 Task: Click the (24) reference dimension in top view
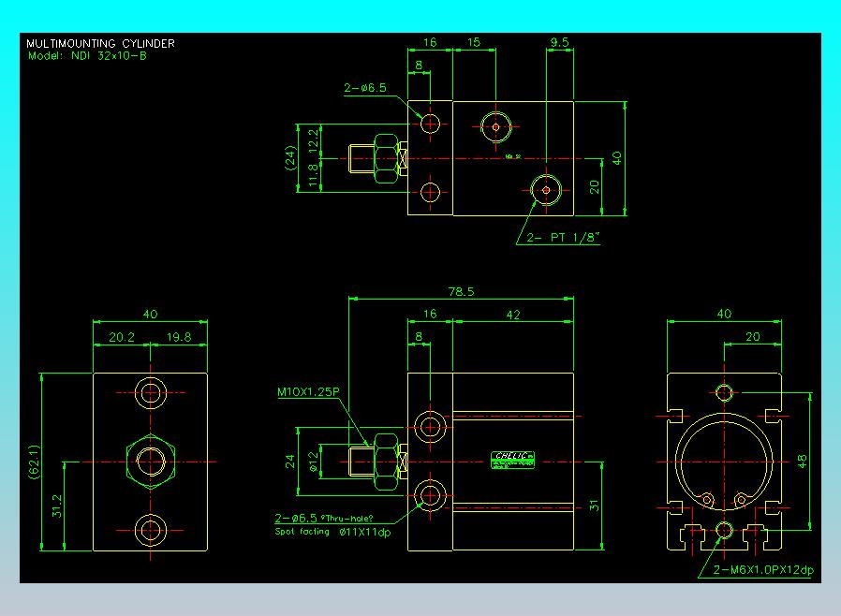pyautogui.click(x=290, y=158)
